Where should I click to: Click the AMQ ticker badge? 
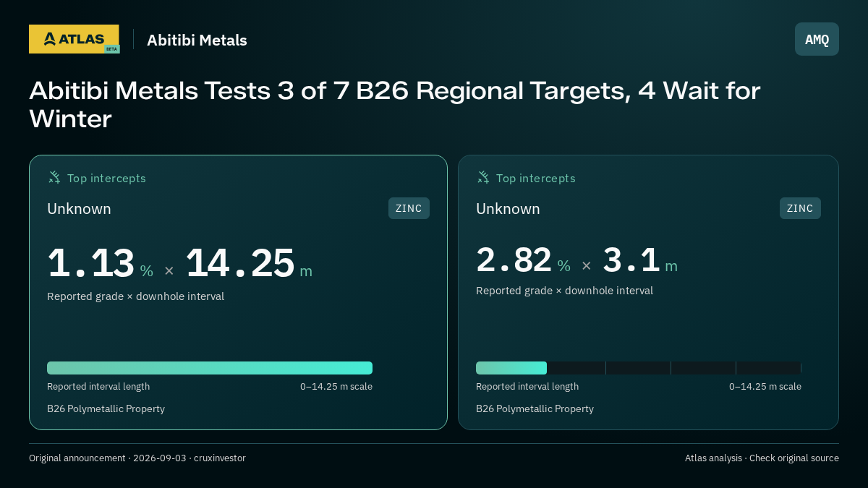pyautogui.click(x=817, y=39)
